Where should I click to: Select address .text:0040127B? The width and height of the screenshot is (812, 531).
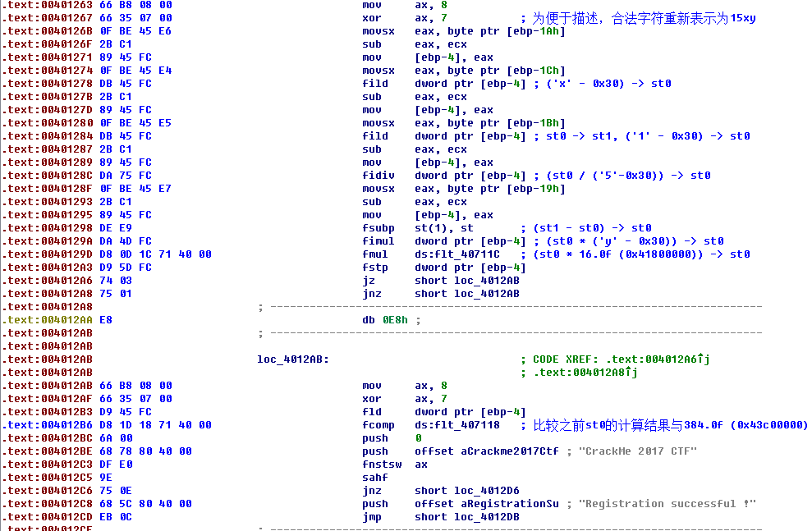[x=48, y=97]
